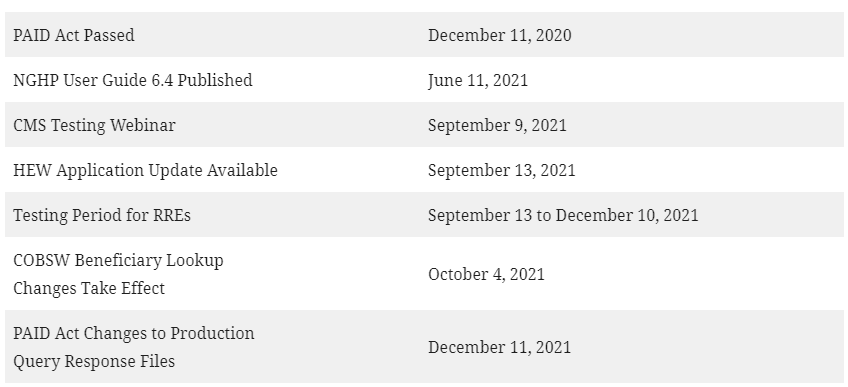This screenshot has height=387, width=848.
Task: Click COBSW Beneficiary Lookup text
Action: [118, 261]
